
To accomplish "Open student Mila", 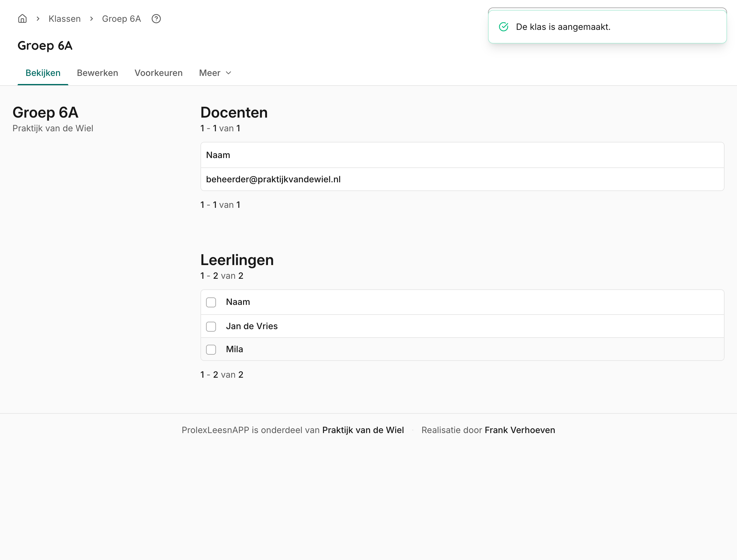I will pos(234,349).
